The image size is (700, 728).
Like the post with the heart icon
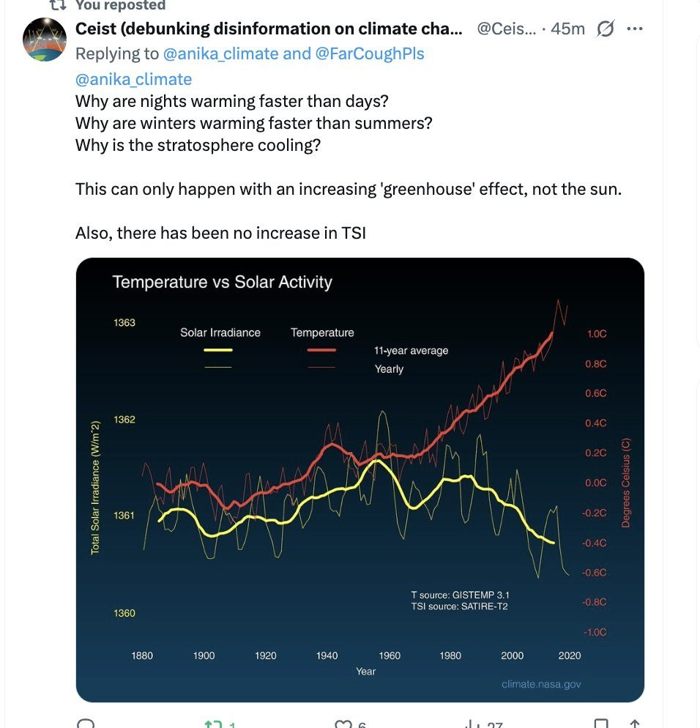[x=343, y=724]
